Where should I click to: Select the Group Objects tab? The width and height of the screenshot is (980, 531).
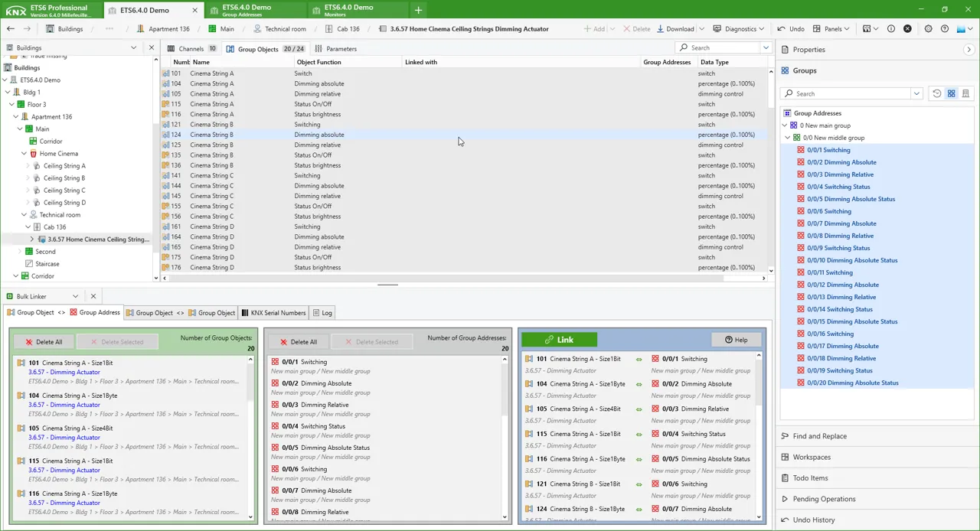coord(266,48)
